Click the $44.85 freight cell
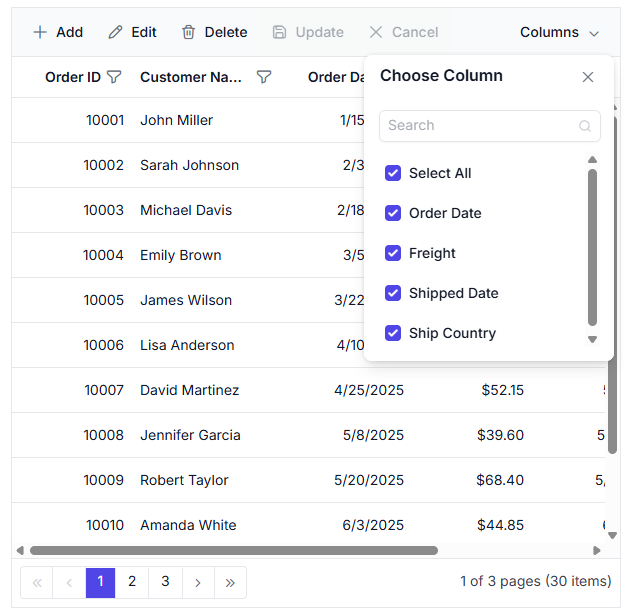This screenshot has width=625, height=615. [x=501, y=525]
